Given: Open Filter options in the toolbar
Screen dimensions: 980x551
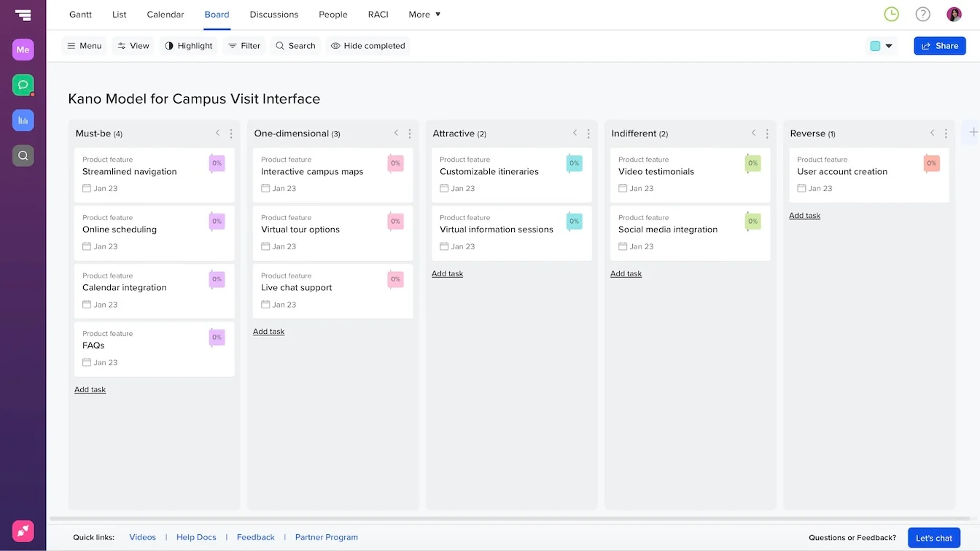Looking at the screenshot, I should [244, 45].
